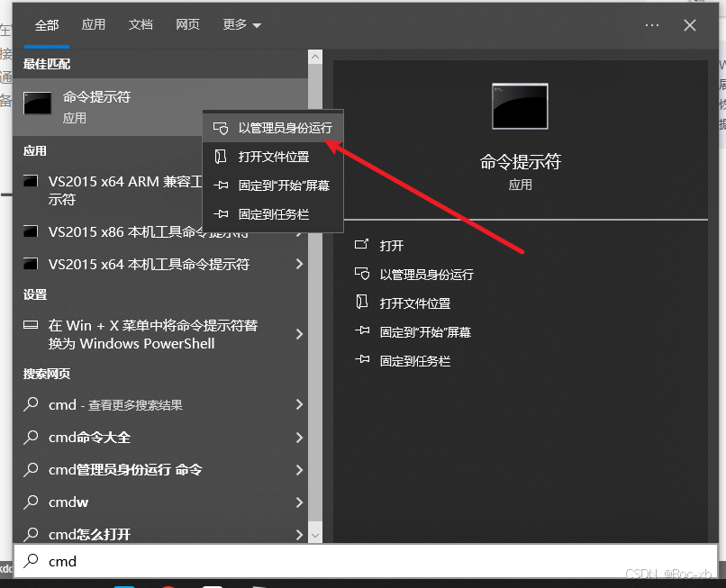Expand VS2015 x64 本机工具命令提示符 chevron
726x588 pixels.
coord(299,264)
